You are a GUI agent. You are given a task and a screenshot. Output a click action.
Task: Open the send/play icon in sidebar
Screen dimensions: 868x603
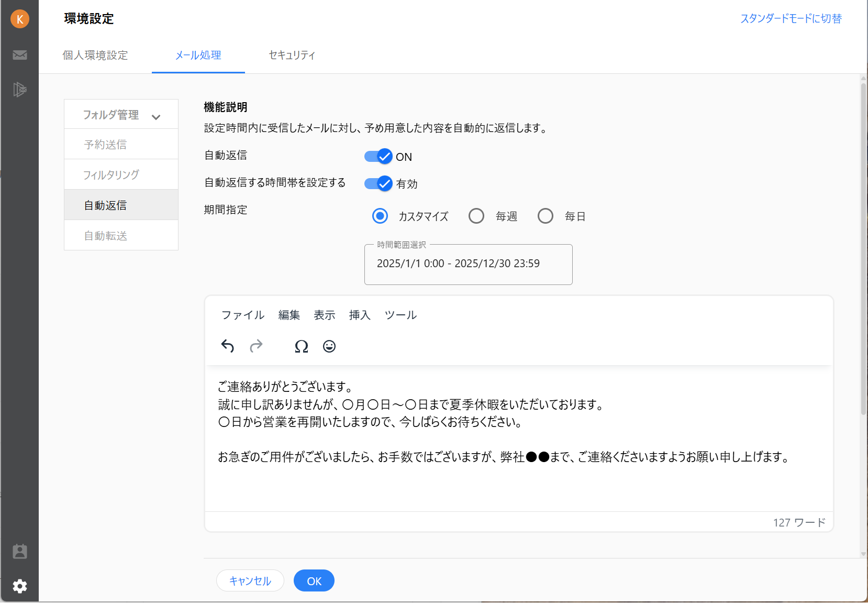20,90
